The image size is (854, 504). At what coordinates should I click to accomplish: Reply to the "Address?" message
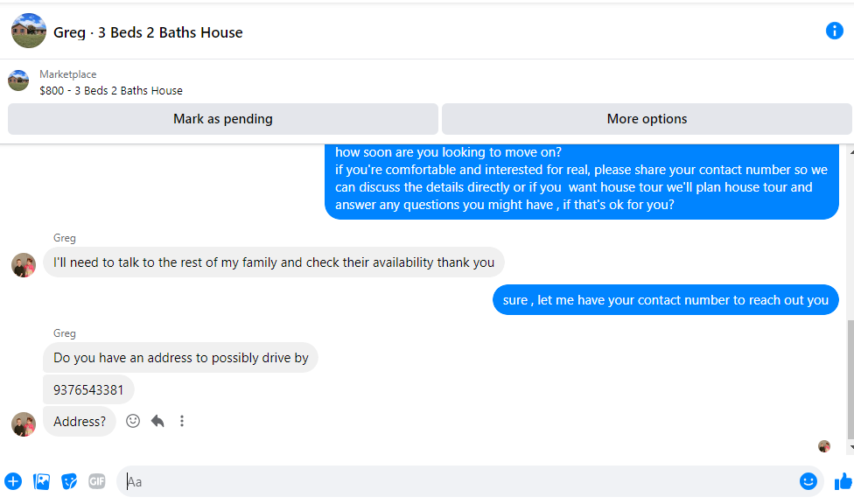(157, 421)
